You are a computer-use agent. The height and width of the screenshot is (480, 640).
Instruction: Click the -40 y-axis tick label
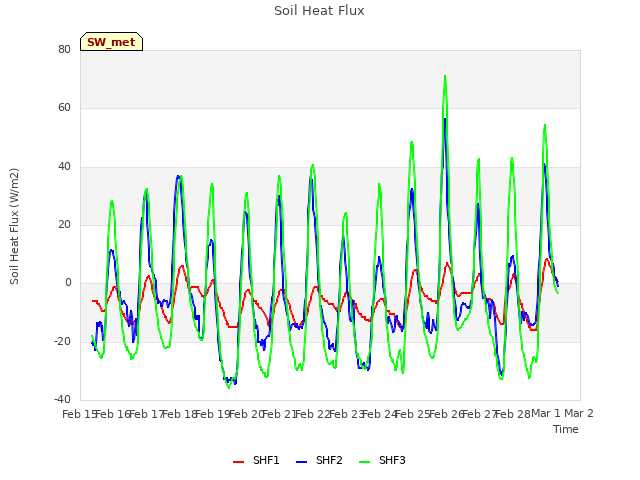62,400
